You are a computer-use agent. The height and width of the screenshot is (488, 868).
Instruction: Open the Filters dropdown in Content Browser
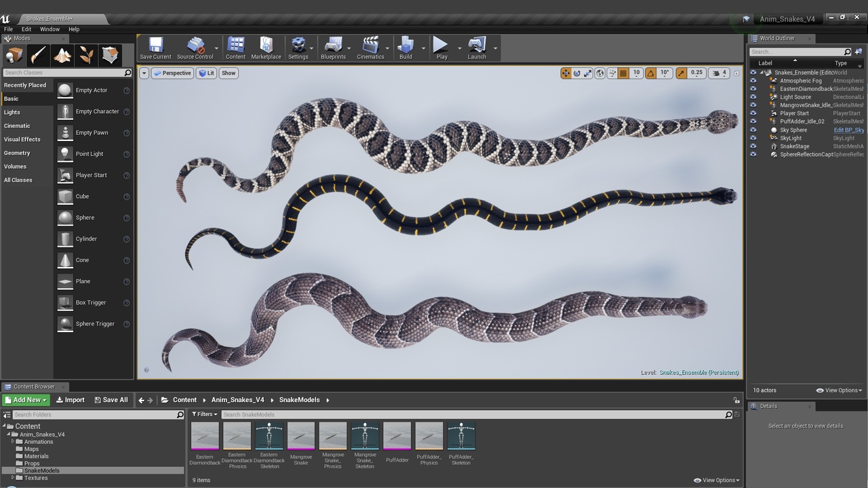205,414
